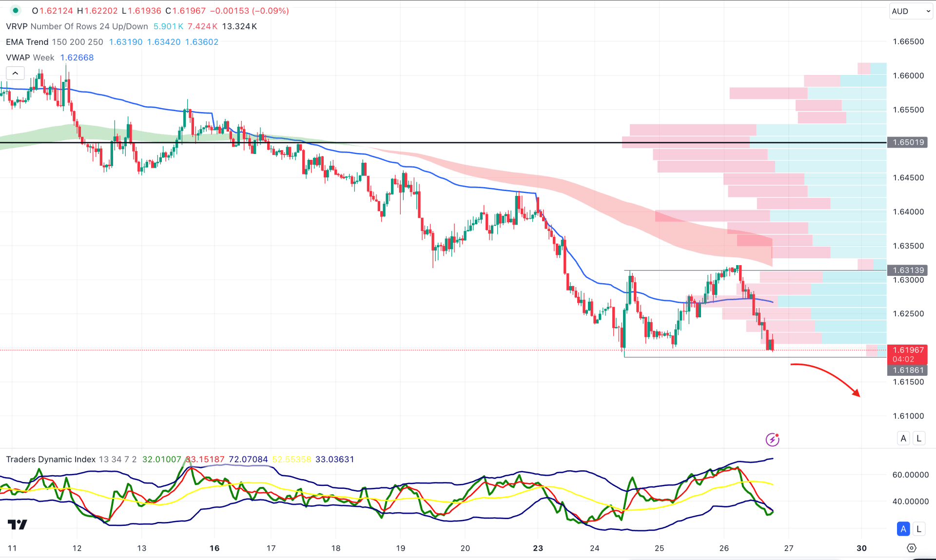The width and height of the screenshot is (936, 560).
Task: Click the current price label 1.61967
Action: click(908, 350)
